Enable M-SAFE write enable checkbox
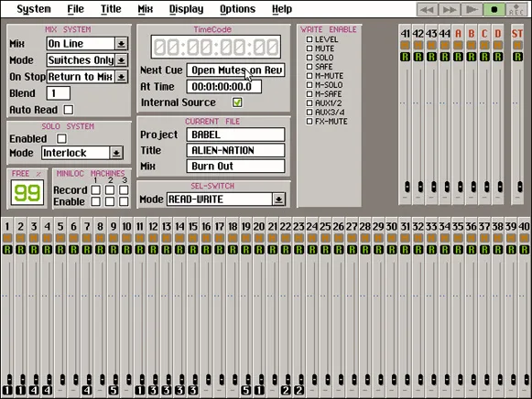This screenshot has height=399, width=532. coord(309,94)
